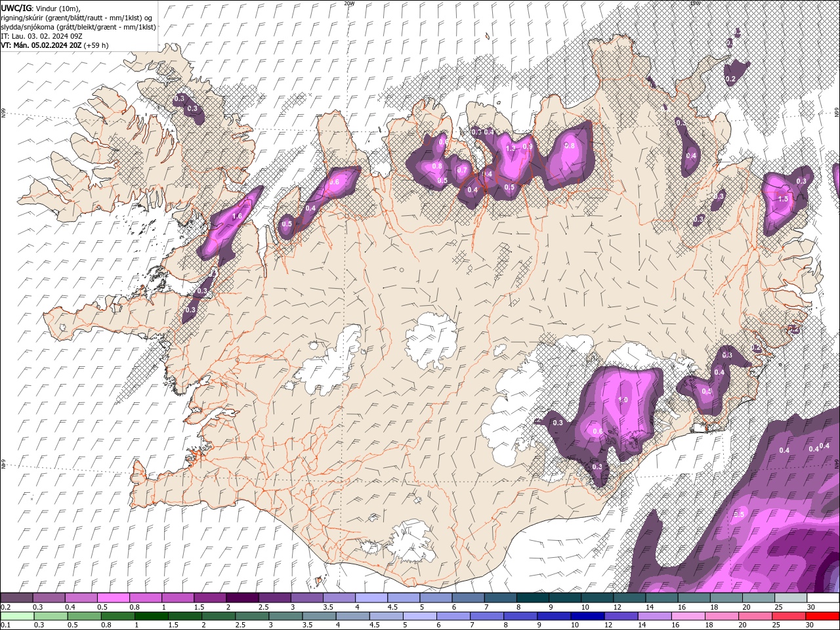Select the bright red bottom-row swatch labeled 30
840x630 pixels.
[x=823, y=616]
